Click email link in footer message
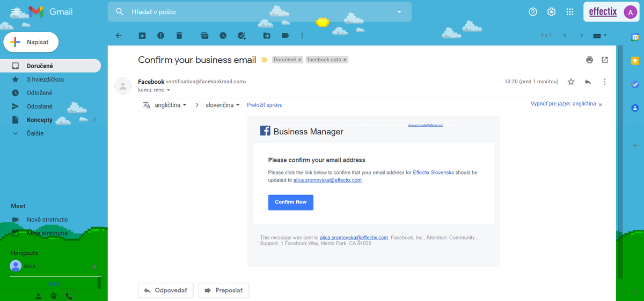Viewport: 644px width, 301px height. 354,237
